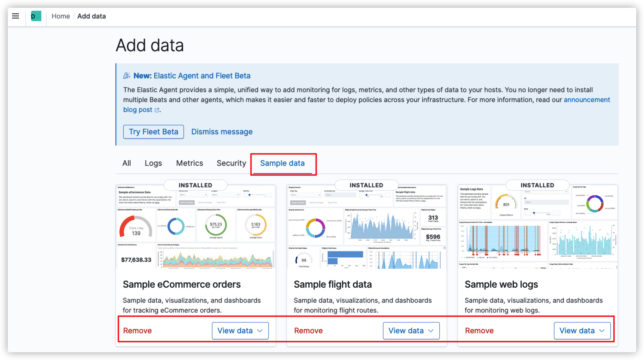Click the Try Fleet Beta button
This screenshot has width=644, height=360.
click(x=154, y=132)
